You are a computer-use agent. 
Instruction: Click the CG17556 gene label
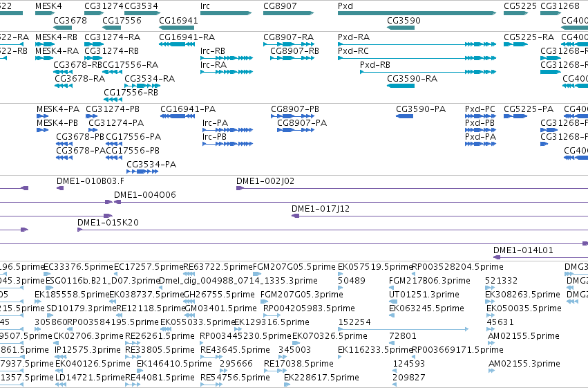tap(122, 20)
